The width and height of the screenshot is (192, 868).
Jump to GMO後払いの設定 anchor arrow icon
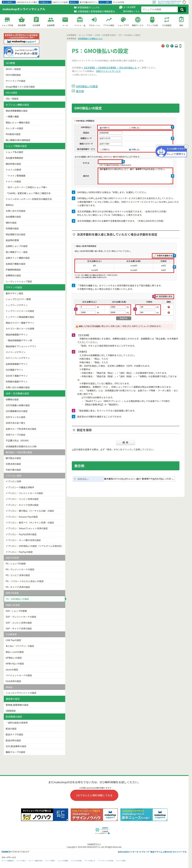click(x=73, y=86)
